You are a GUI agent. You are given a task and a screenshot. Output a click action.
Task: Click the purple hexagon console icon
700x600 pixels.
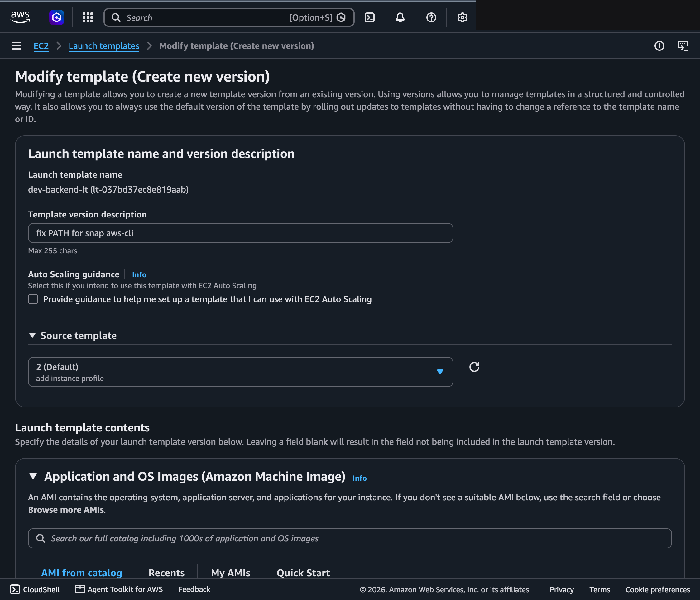pos(57,17)
